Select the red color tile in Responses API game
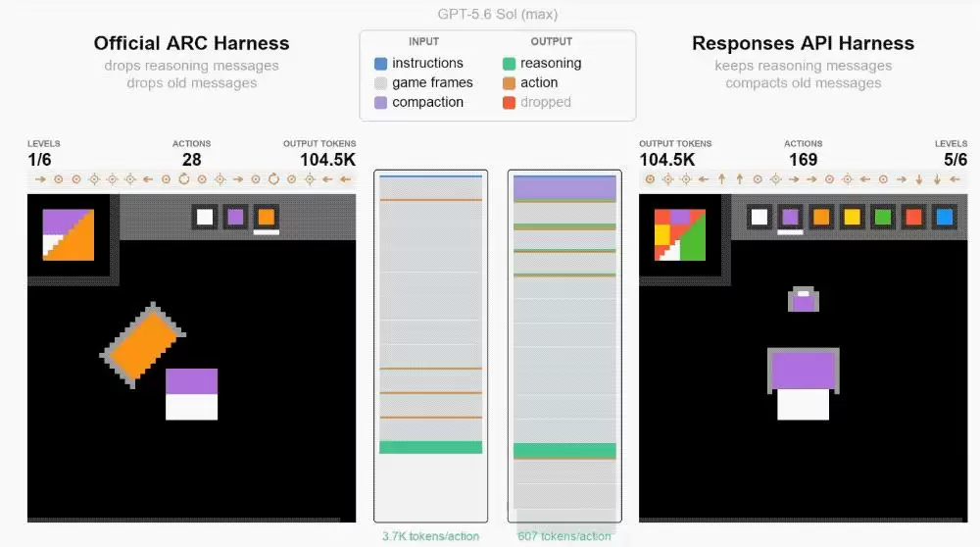The width and height of the screenshot is (980, 547). (913, 217)
